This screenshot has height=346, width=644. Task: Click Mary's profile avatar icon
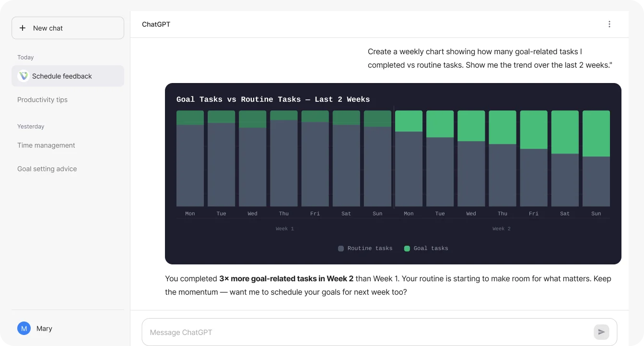[23, 328]
